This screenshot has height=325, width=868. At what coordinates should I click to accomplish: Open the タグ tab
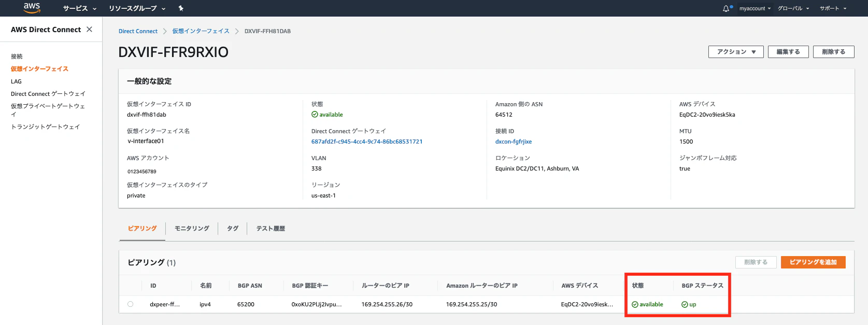click(233, 228)
